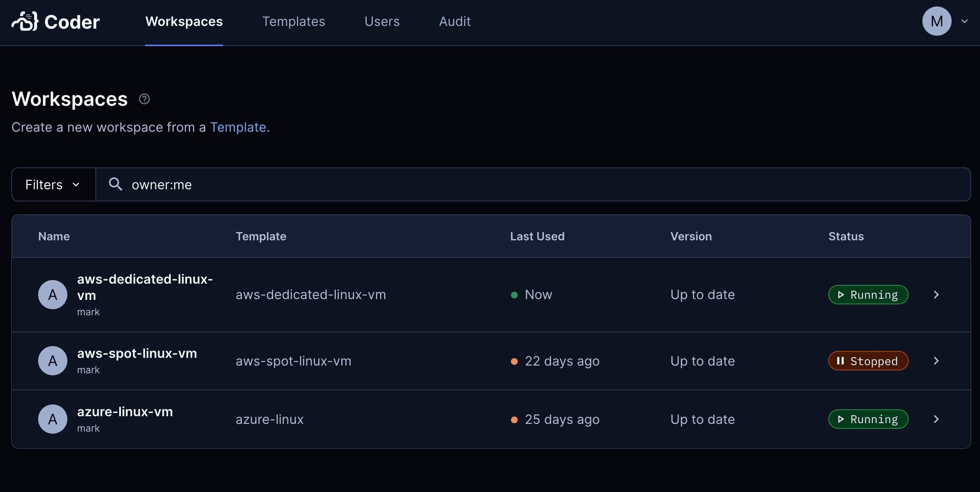
Task: Click the aws-spot-linux-vm template cell
Action: (294, 361)
